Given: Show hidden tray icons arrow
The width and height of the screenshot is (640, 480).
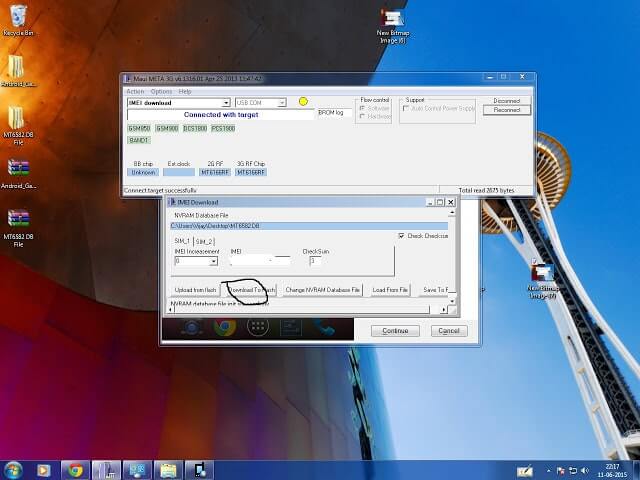Looking at the screenshot, I should pos(548,471).
